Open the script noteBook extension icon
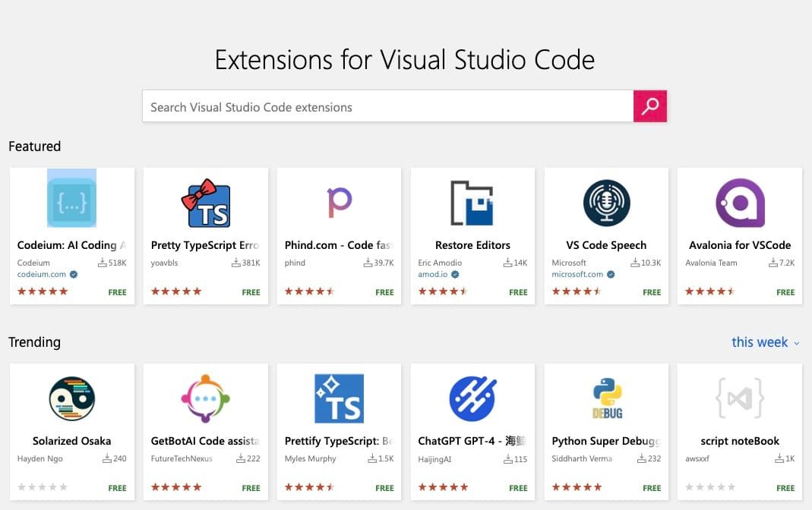The width and height of the screenshot is (812, 510). [739, 396]
